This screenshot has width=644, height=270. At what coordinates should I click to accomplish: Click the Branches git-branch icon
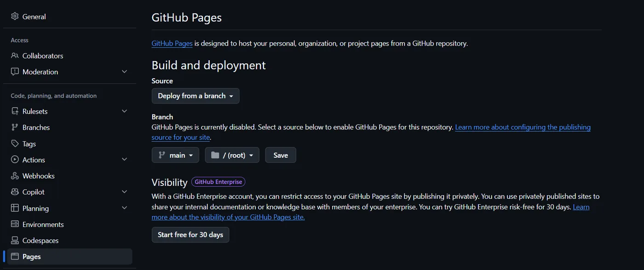click(15, 127)
